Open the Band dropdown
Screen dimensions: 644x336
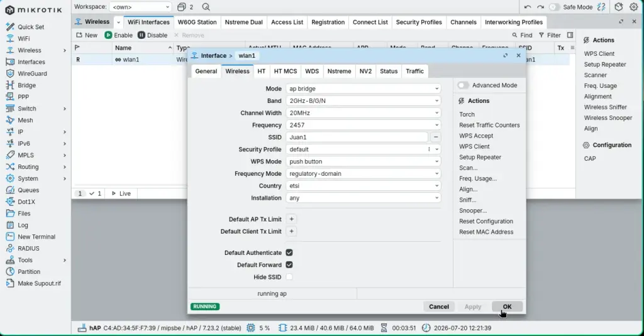pyautogui.click(x=364, y=101)
